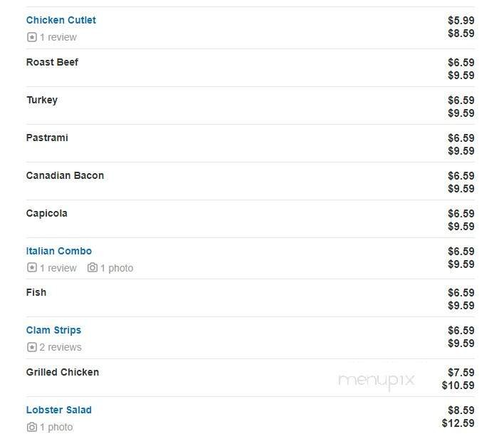Screen dimensions: 504x439
Task: Click the Pastrami menu item name
Action: 47,138
